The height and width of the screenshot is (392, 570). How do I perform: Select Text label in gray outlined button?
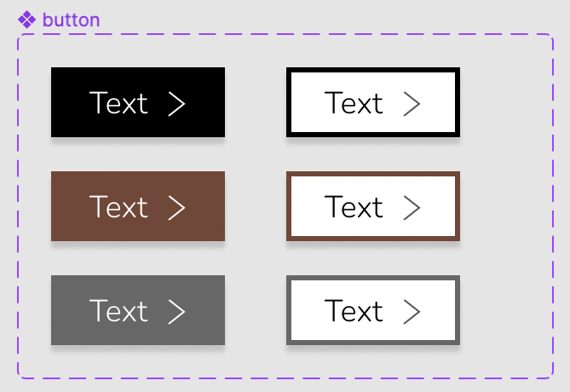354,310
